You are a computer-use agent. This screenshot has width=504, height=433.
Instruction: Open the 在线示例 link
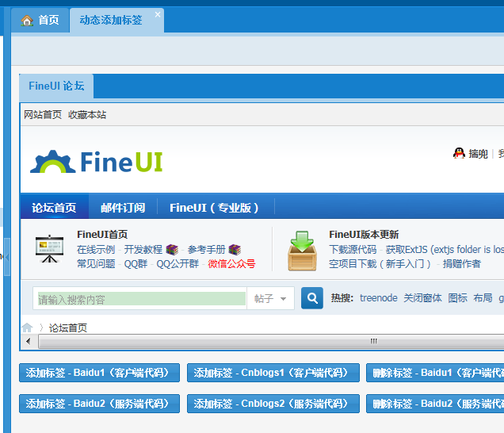(96, 249)
